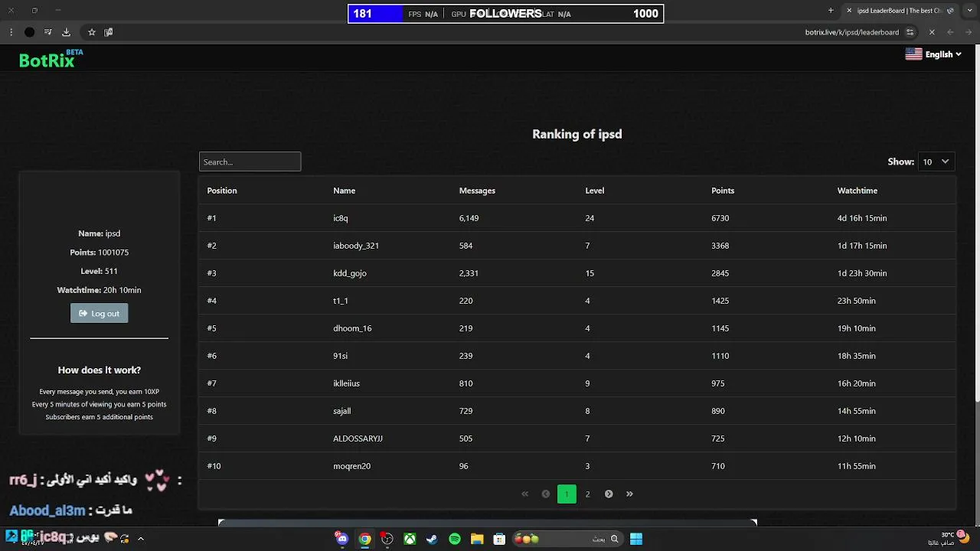Screen dimensions: 980x551
Task: Click the US flag language icon
Action: coord(913,54)
